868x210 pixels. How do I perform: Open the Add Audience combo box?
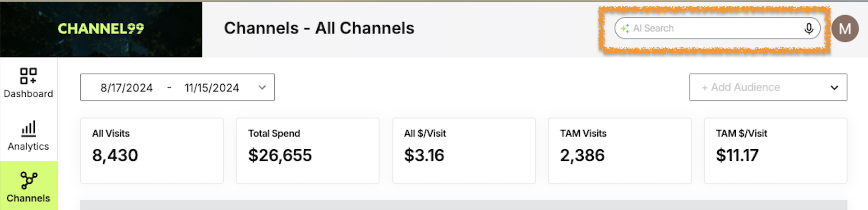point(768,87)
